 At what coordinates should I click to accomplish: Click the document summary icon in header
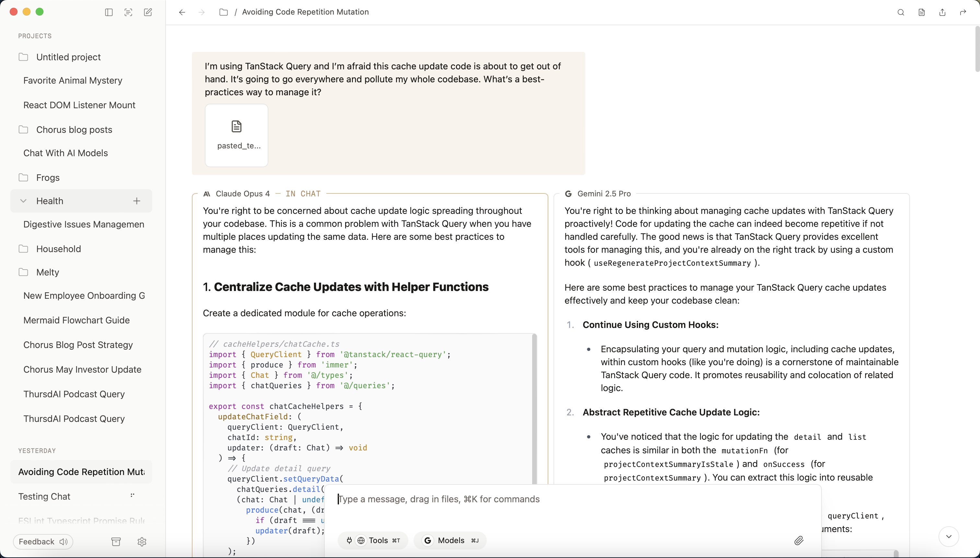click(921, 12)
